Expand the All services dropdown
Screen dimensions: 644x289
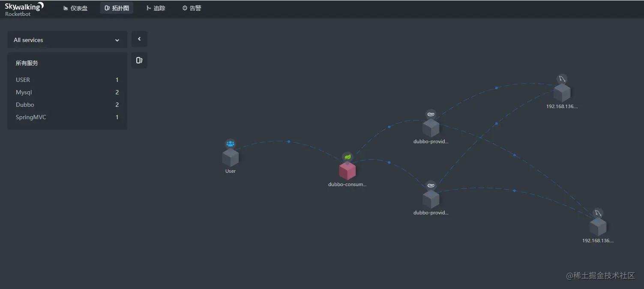[x=67, y=40]
